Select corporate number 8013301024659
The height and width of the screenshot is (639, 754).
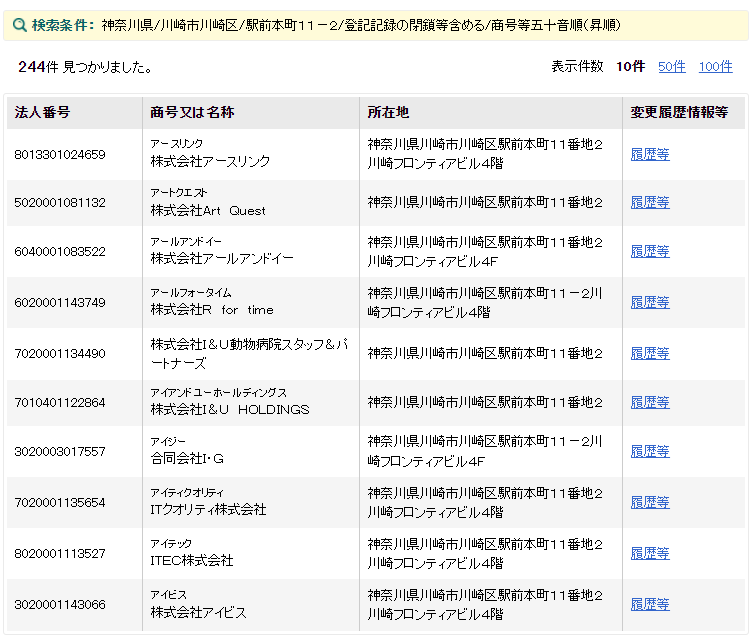tap(60, 154)
